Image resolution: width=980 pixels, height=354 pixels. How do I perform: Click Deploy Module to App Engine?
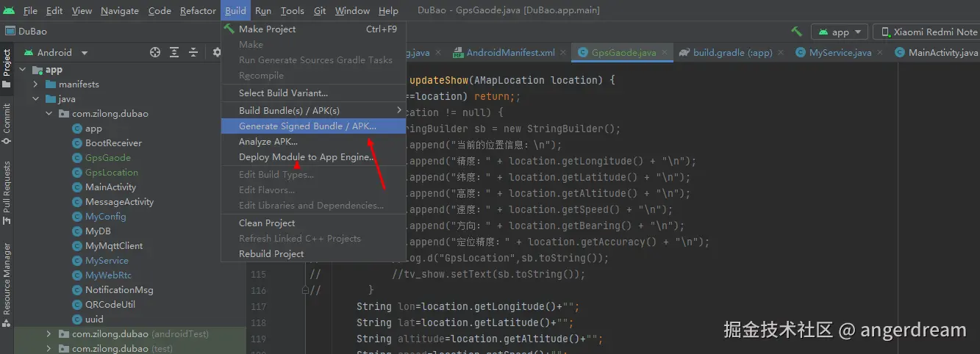[x=313, y=157]
